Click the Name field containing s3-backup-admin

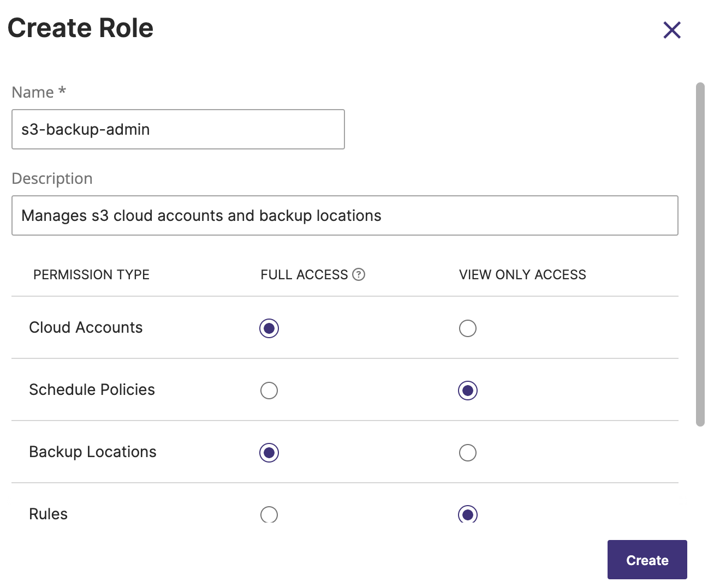(178, 129)
